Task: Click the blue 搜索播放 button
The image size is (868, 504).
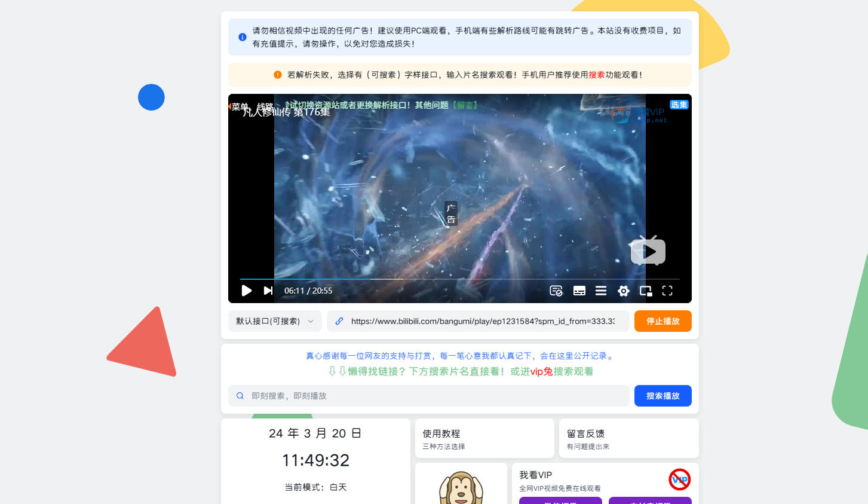Action: click(662, 395)
